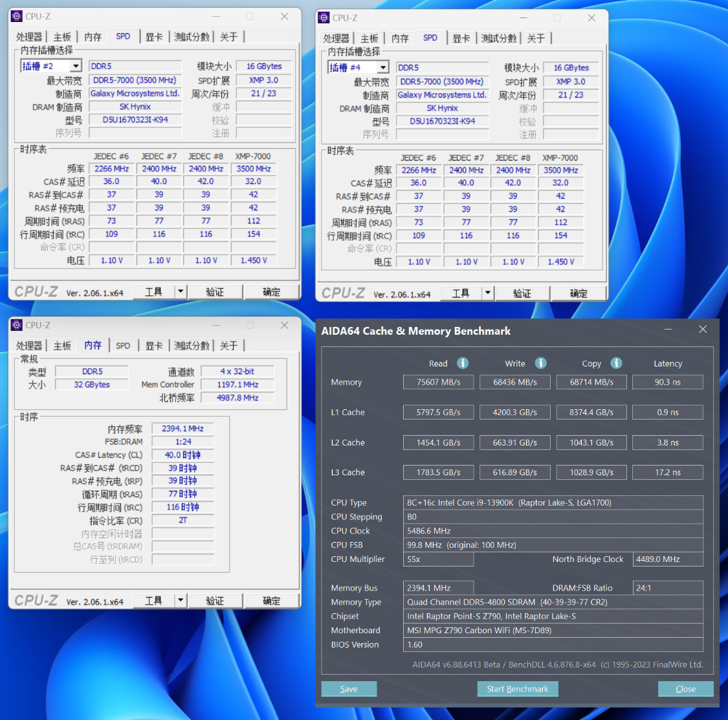This screenshot has width=728, height=720.
Task: Open the 插槽 #4 memory slot dropdown
Action: coord(382,67)
